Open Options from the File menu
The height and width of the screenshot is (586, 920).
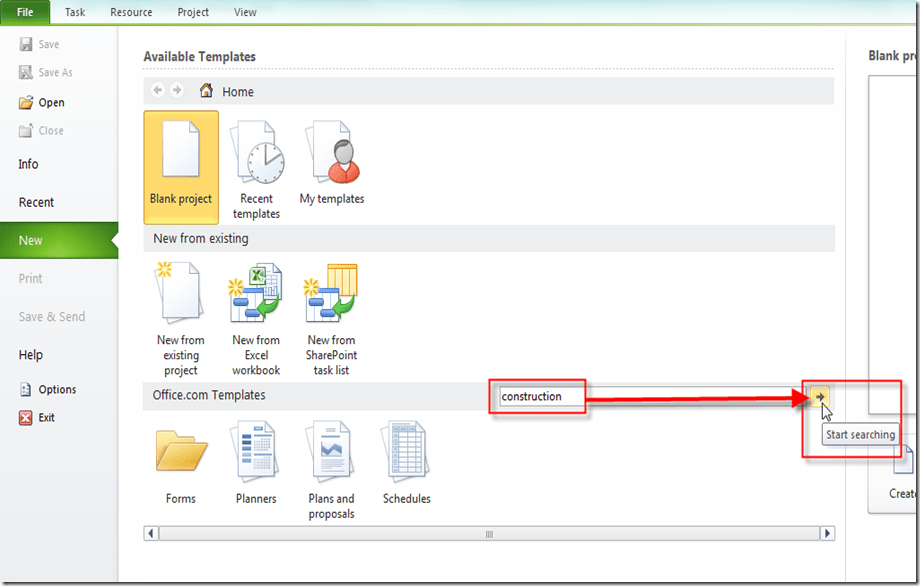[x=57, y=390]
